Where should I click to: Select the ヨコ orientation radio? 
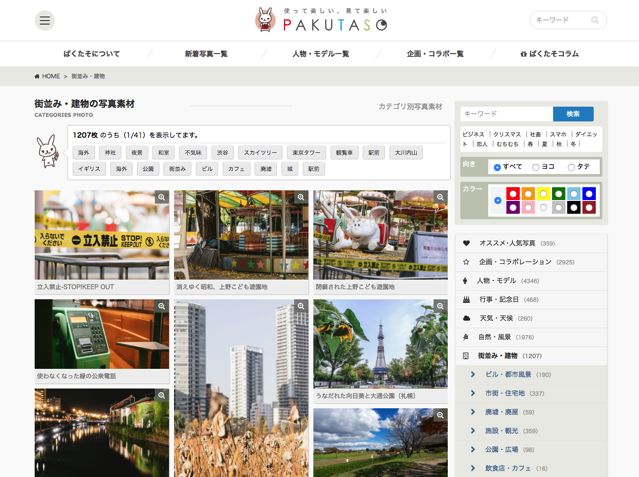[536, 167]
